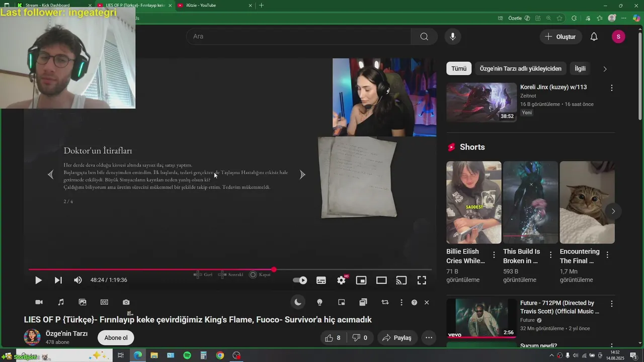644x362 pixels.
Task: Skip to next video in player
Action: tap(58, 280)
